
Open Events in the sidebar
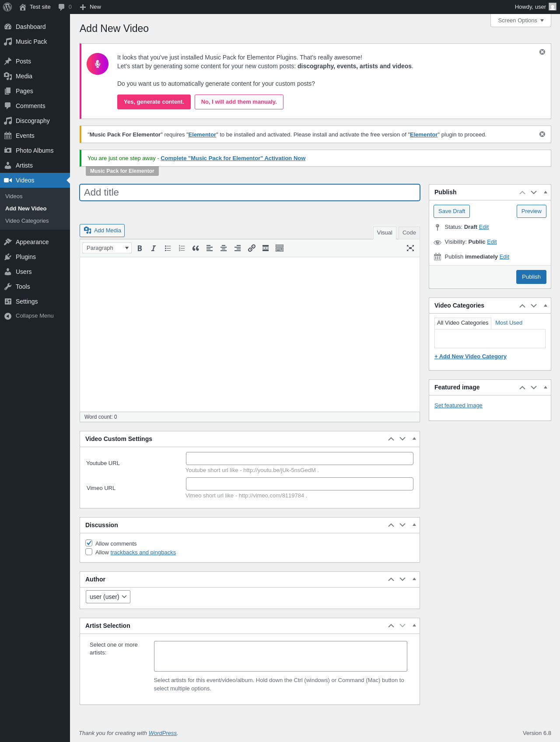tap(35, 136)
